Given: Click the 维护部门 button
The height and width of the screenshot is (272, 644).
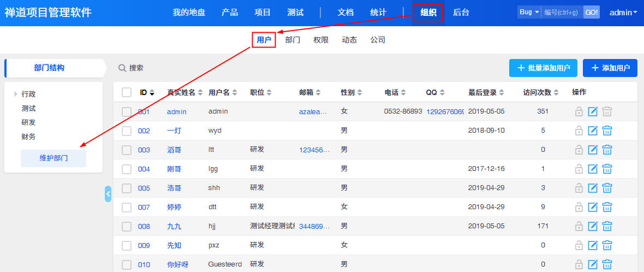Looking at the screenshot, I should point(53,158).
